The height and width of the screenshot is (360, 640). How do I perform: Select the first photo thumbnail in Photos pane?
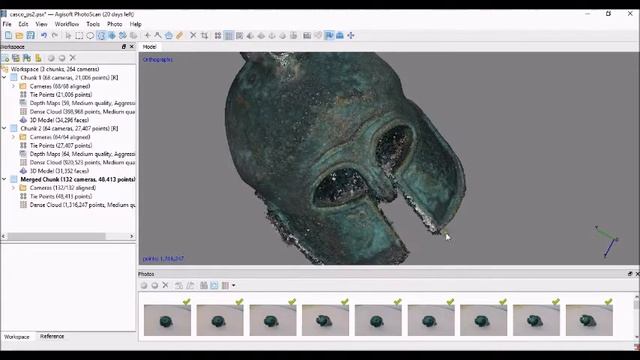(x=167, y=320)
